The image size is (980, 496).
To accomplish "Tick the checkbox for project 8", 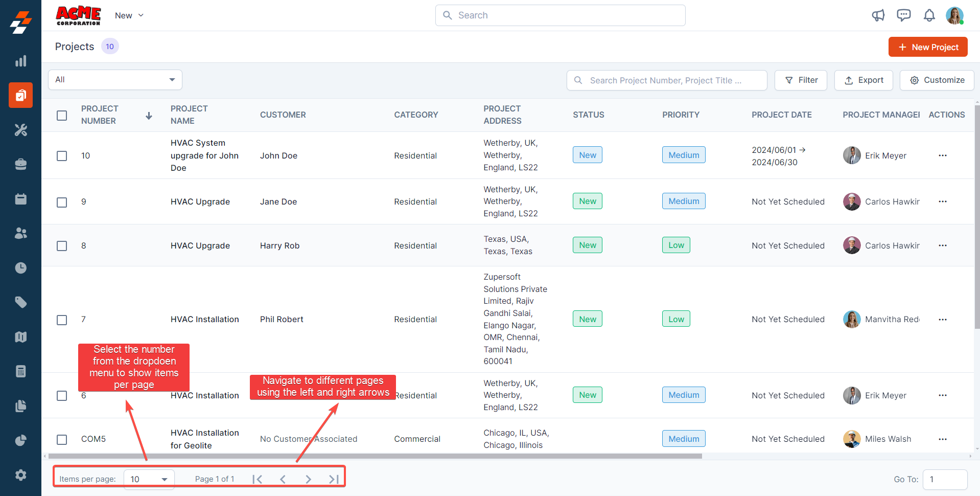I will 62,246.
